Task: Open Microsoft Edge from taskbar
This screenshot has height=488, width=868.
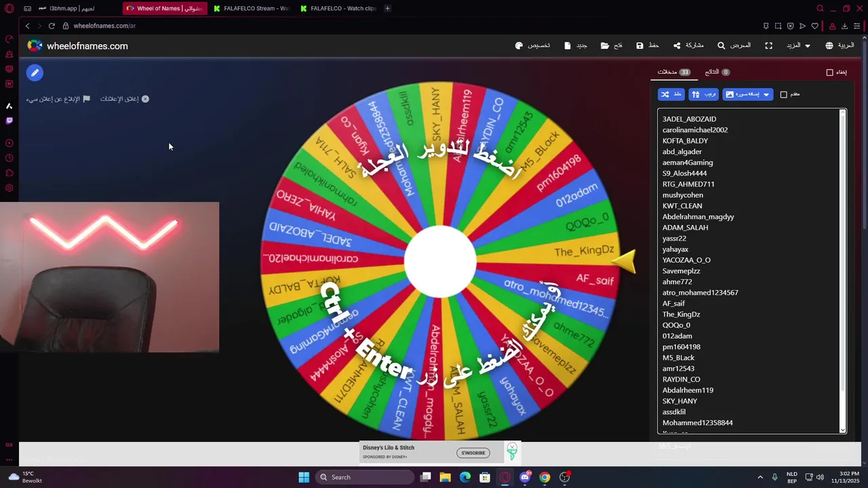Action: (465, 477)
